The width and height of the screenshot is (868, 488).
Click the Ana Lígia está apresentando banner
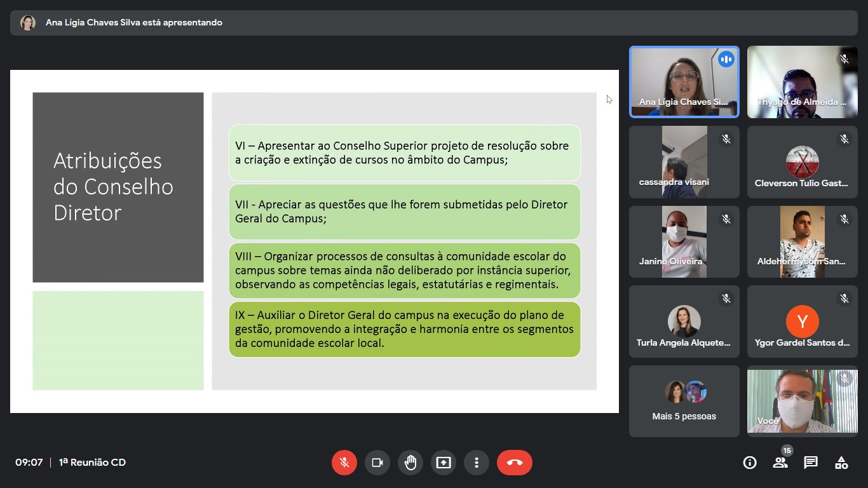(133, 22)
